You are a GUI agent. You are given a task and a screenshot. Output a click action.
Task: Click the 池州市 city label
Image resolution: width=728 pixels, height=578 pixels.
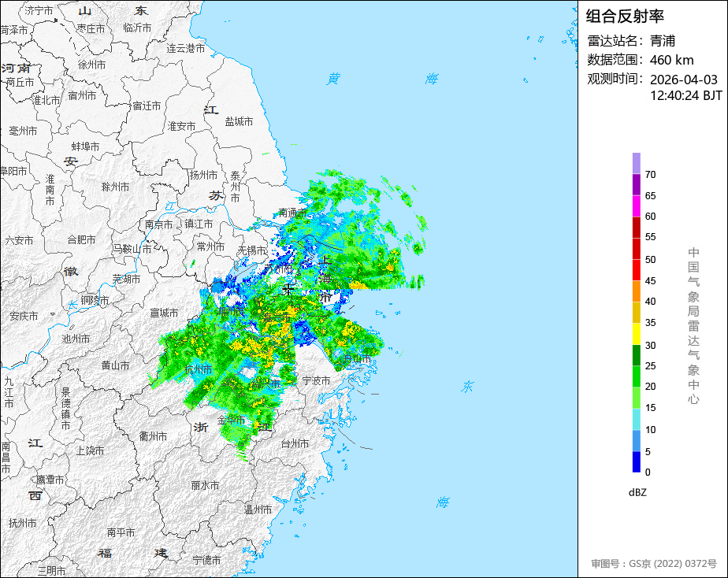coord(76,339)
